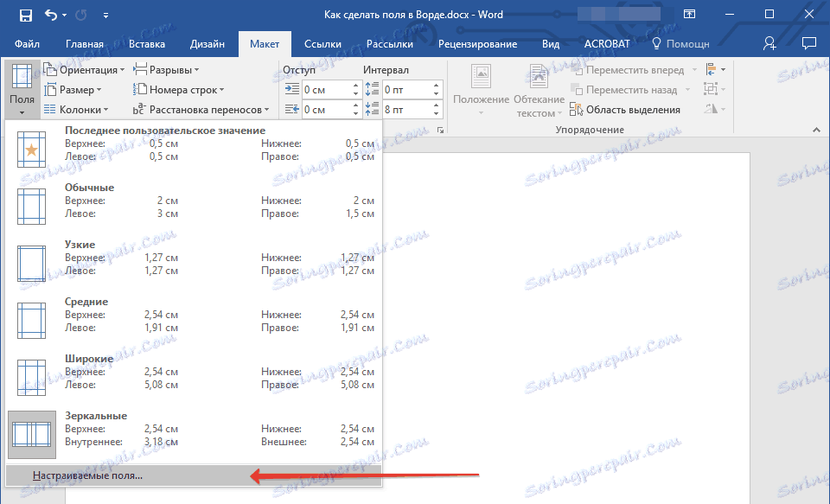Click the Положение position button
The width and height of the screenshot is (830, 504).
pyautogui.click(x=482, y=90)
